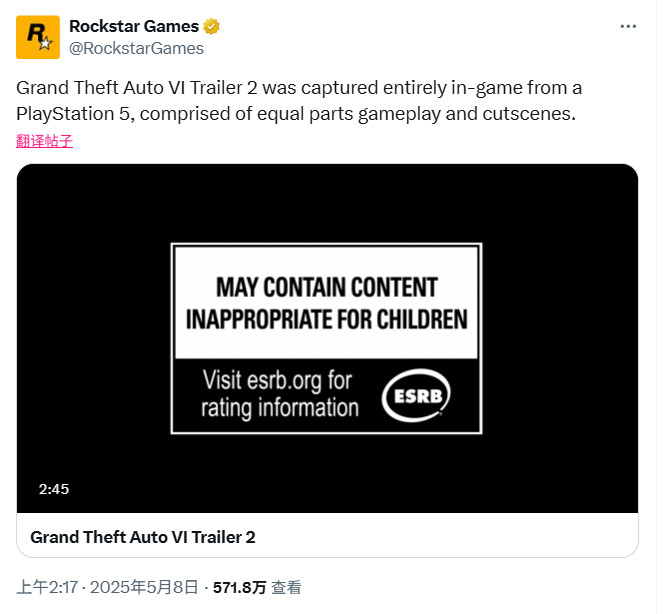The height and width of the screenshot is (614, 671).
Task: Click the 'Visit esrb.org for rating information' text
Action: coord(280,393)
